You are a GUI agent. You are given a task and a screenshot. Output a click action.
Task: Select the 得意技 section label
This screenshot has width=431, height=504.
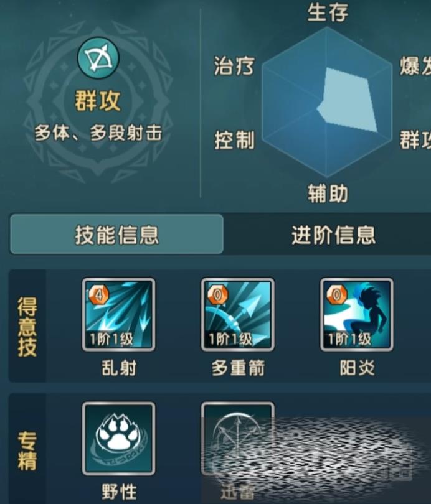tap(27, 326)
